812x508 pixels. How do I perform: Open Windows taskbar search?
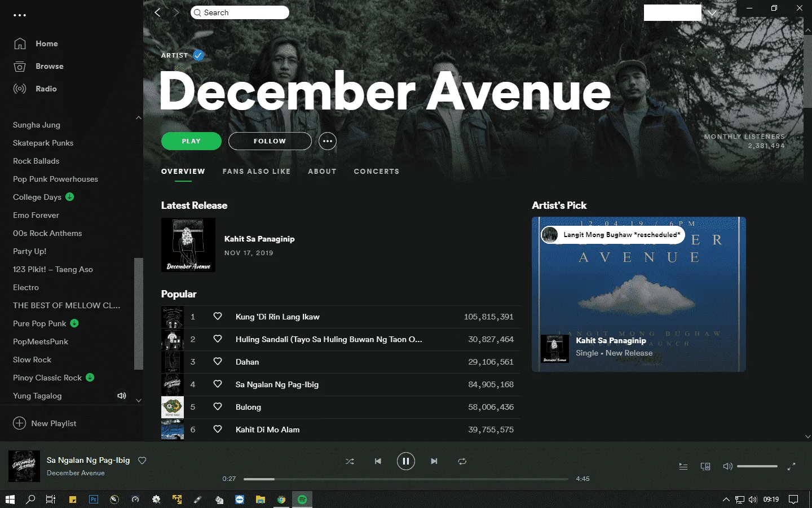(x=30, y=500)
